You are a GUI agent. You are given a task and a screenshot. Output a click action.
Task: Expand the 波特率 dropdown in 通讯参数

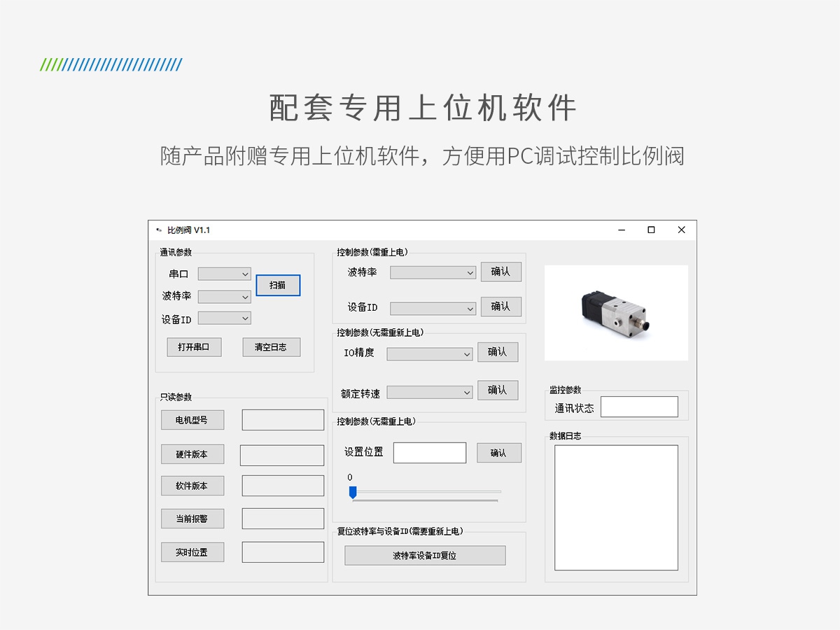tap(224, 297)
